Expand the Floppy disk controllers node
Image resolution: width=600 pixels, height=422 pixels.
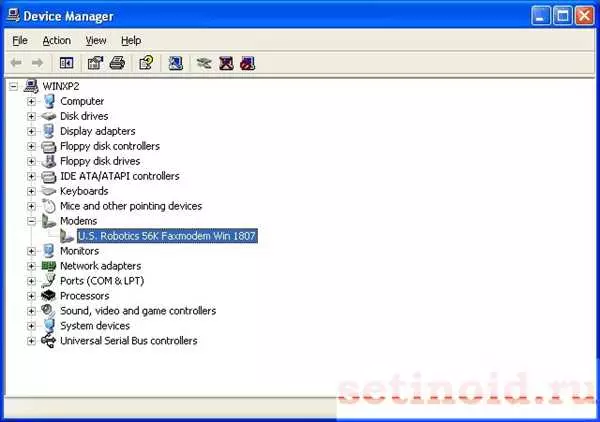(x=31, y=146)
